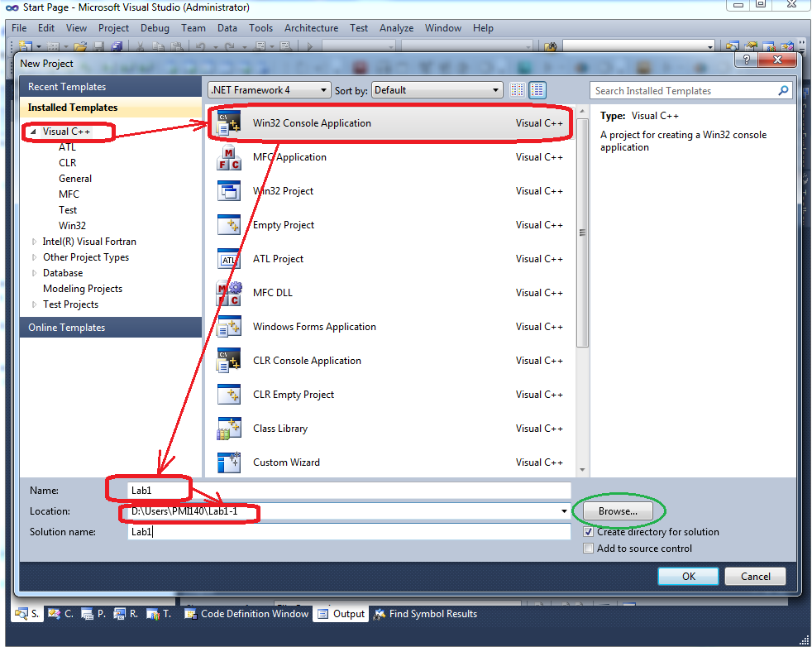Enable Add to source control checkbox

tap(588, 549)
